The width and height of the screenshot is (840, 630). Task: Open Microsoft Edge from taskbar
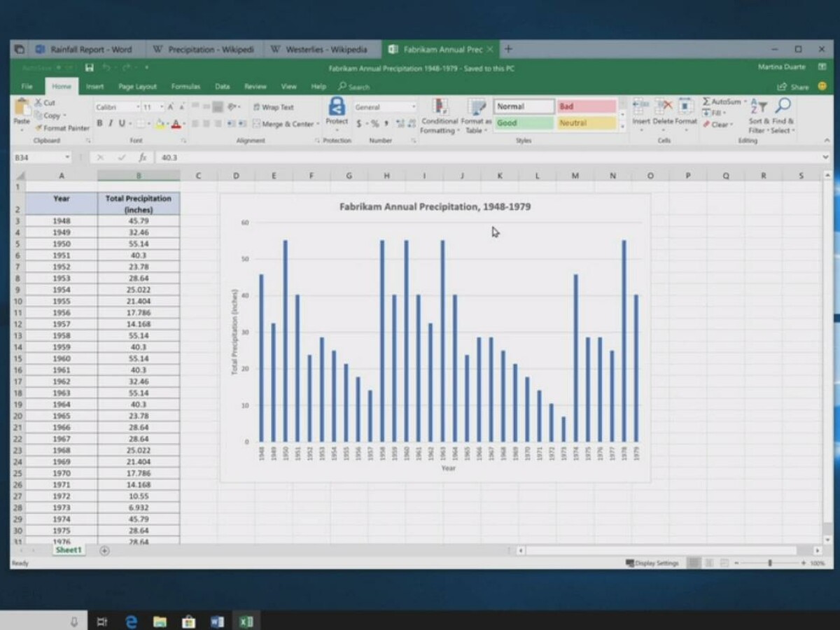(x=131, y=622)
